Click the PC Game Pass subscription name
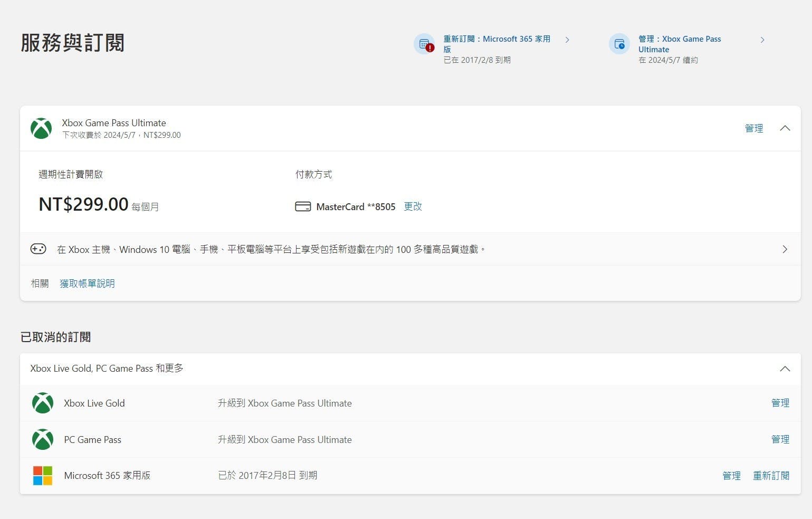Viewport: 812px width, 519px height. coord(92,440)
